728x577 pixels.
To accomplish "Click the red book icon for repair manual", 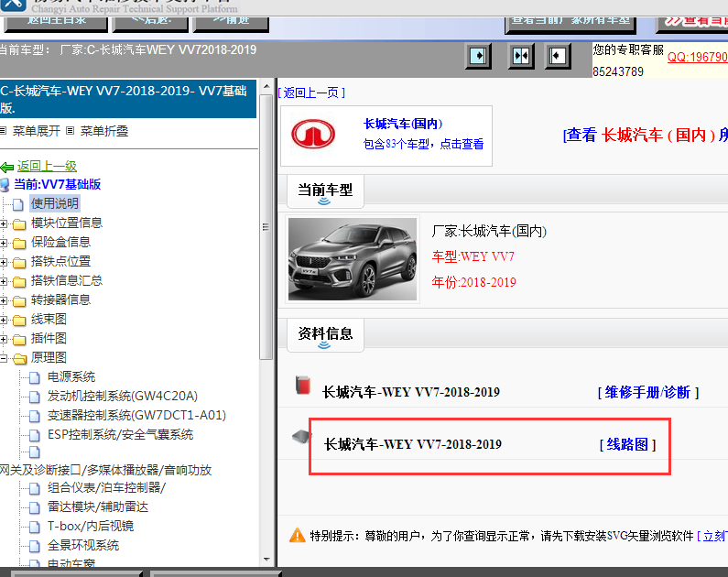I will 303,386.
